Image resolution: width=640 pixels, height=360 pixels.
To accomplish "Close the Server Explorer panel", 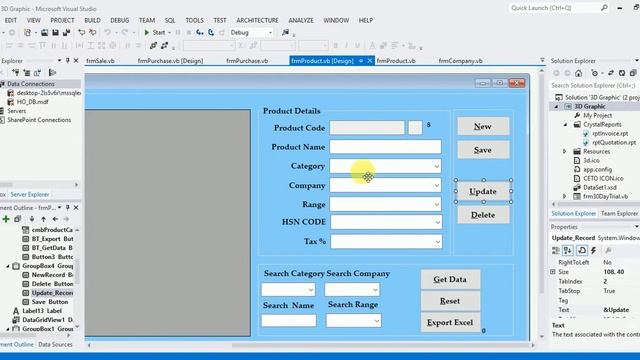I will pos(76,60).
